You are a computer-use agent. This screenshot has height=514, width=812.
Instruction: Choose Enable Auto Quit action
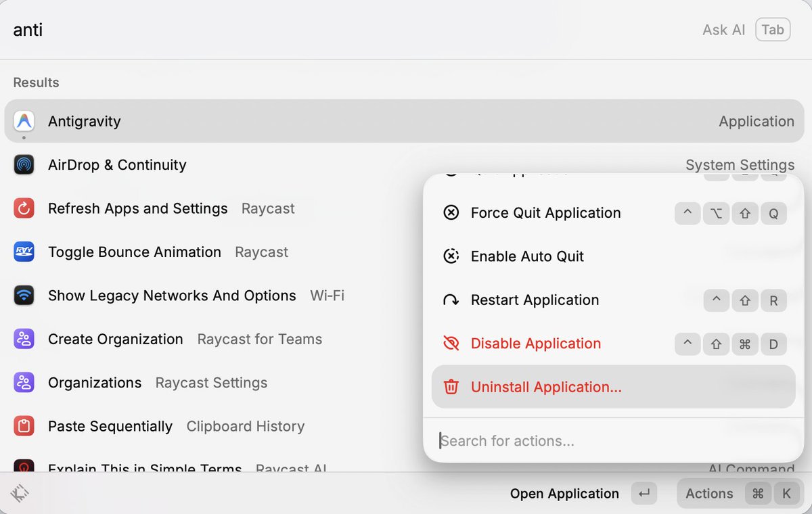tap(613, 256)
